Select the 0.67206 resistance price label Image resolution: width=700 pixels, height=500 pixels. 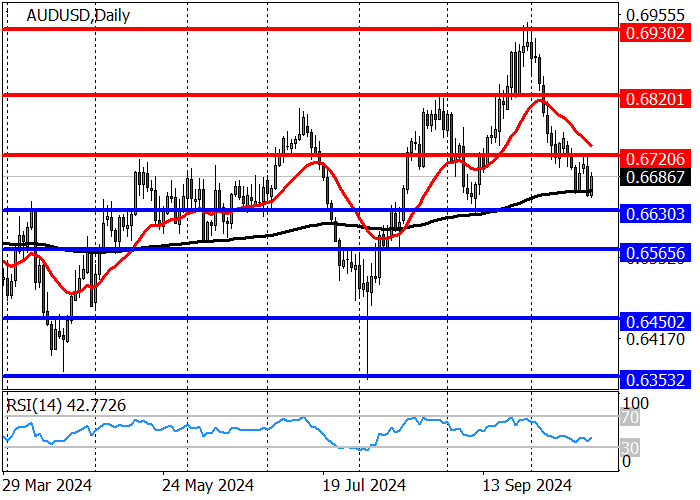click(x=655, y=158)
